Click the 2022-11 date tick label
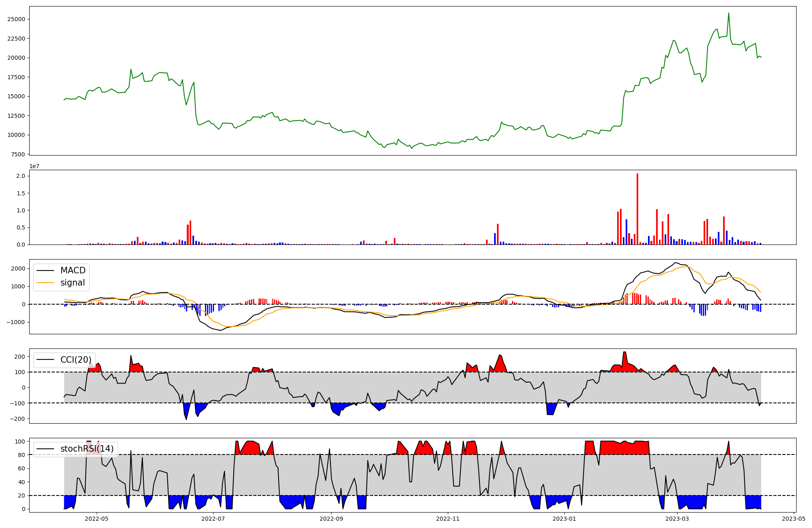The width and height of the screenshot is (812, 528). point(447,519)
